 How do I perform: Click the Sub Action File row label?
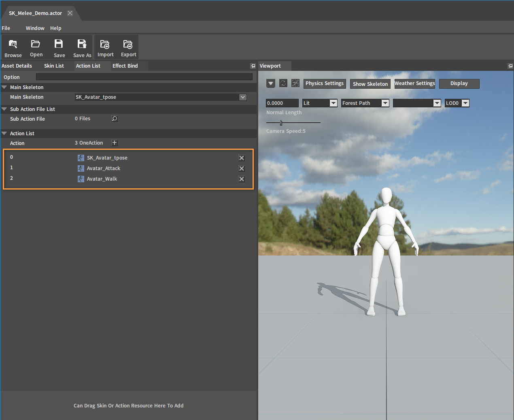(x=28, y=119)
